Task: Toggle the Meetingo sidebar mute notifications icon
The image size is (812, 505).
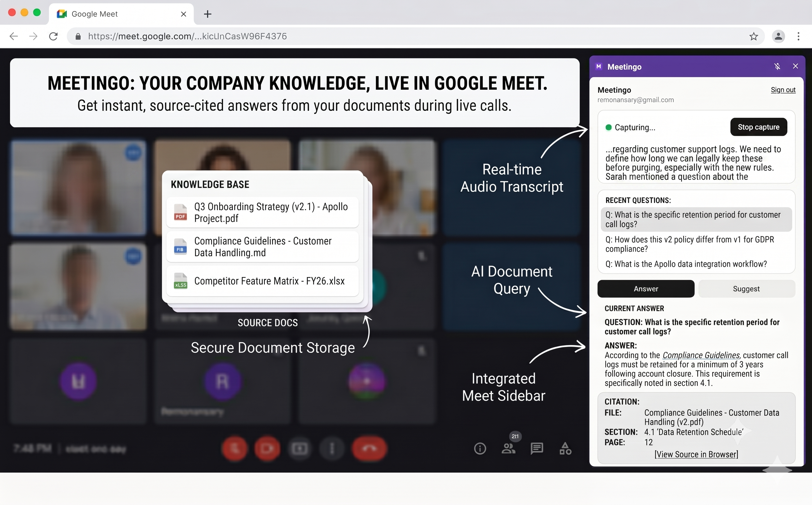Action: 777,67
